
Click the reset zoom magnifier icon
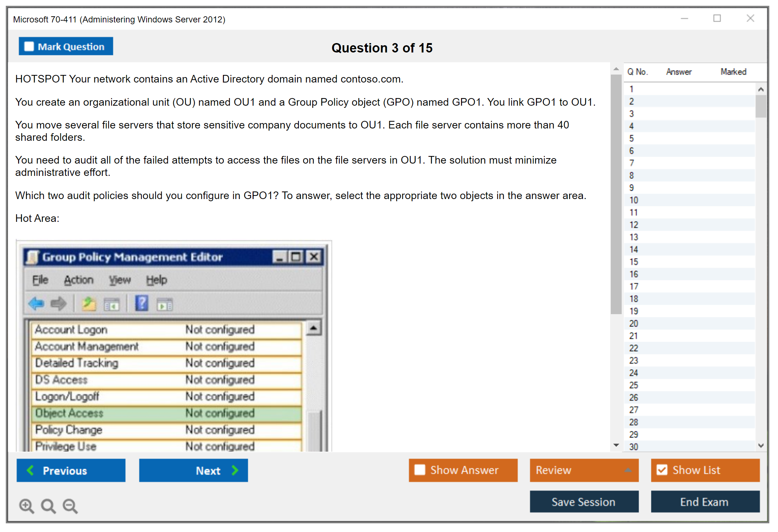tap(48, 506)
